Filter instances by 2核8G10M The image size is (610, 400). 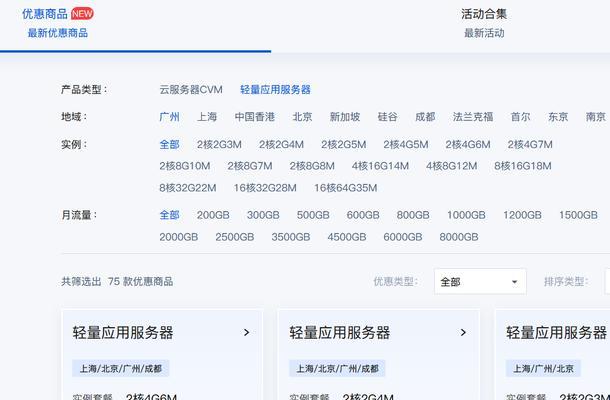(185, 166)
